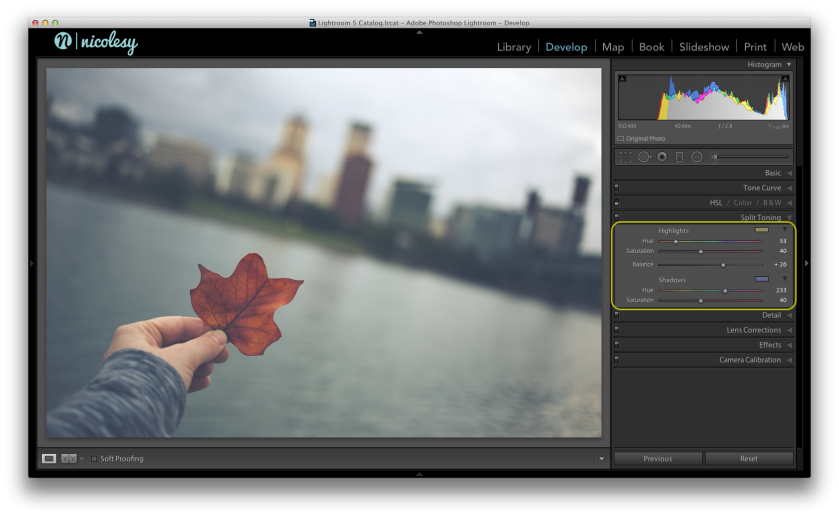The image size is (839, 517).
Task: Toggle the Tone Curve panel switch
Action: coord(617,188)
